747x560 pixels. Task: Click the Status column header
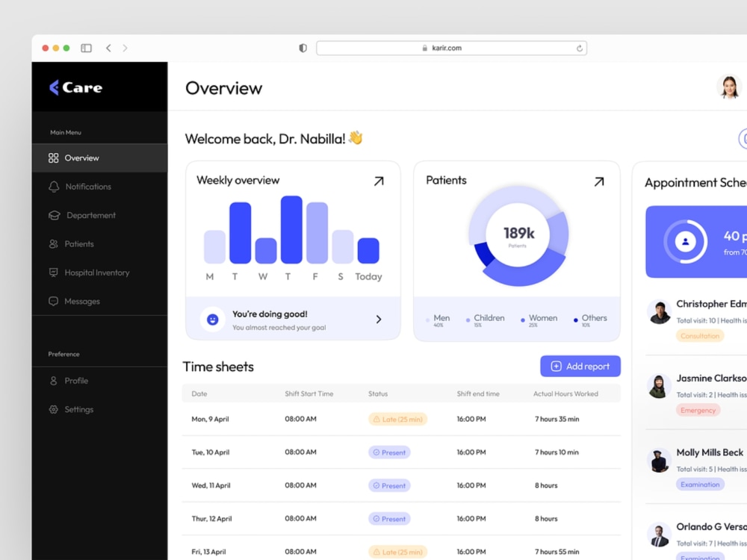[378, 393]
